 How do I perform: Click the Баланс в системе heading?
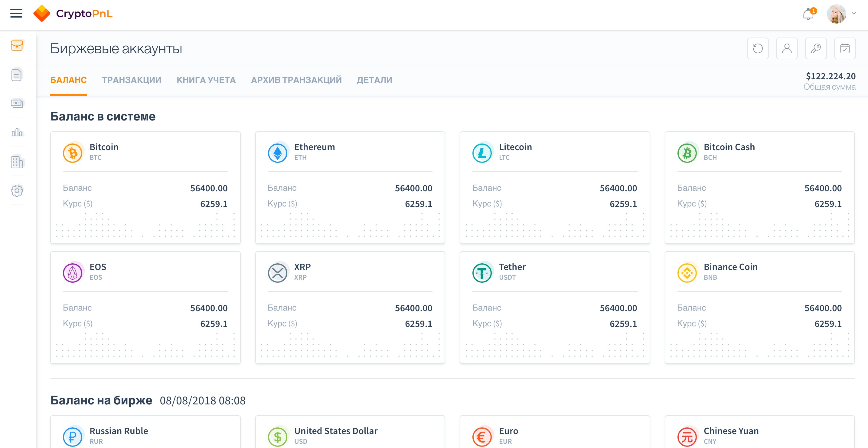point(103,116)
